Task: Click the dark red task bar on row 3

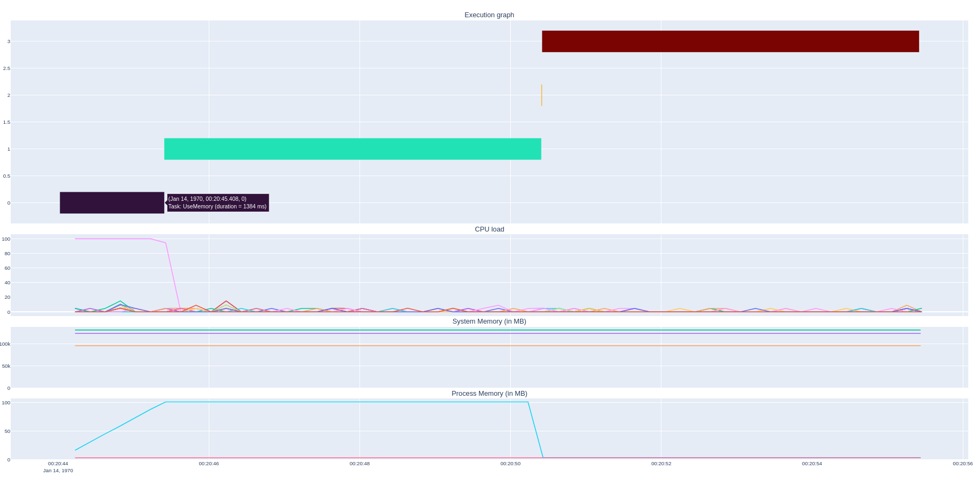Action: pyautogui.click(x=730, y=41)
